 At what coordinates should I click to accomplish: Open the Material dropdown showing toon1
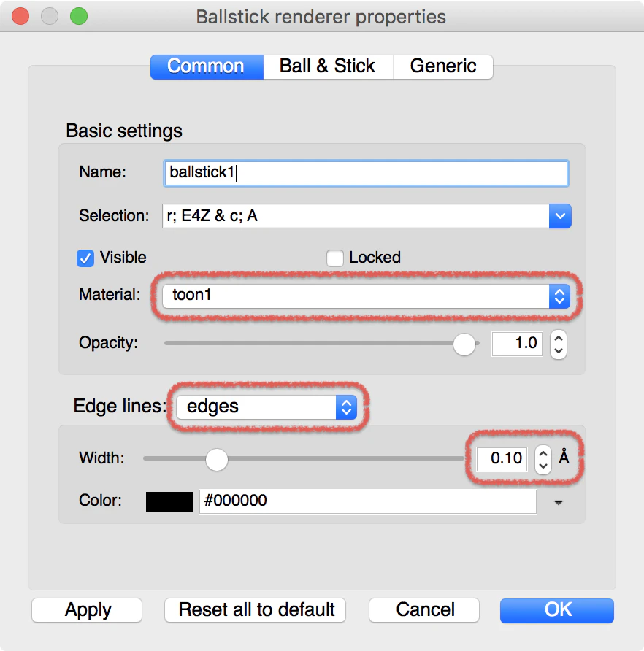tap(367, 296)
